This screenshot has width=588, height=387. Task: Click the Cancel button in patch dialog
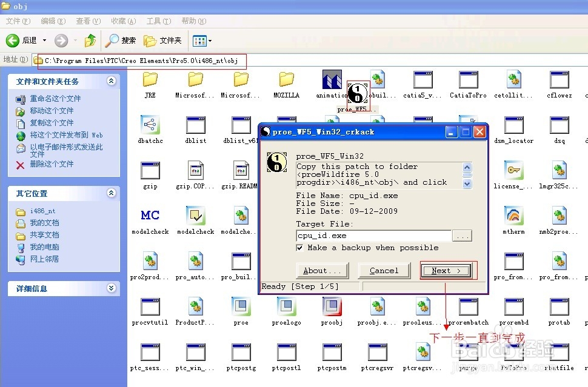pyautogui.click(x=384, y=271)
